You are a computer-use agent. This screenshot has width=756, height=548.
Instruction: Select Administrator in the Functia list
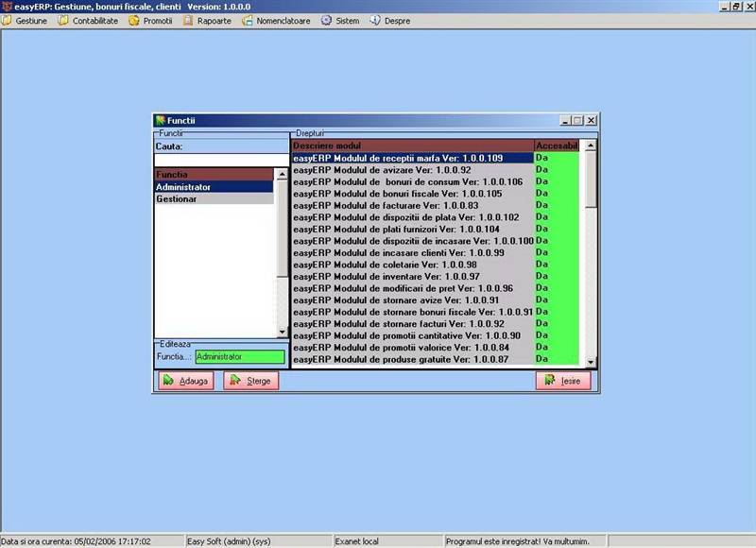click(x=215, y=186)
